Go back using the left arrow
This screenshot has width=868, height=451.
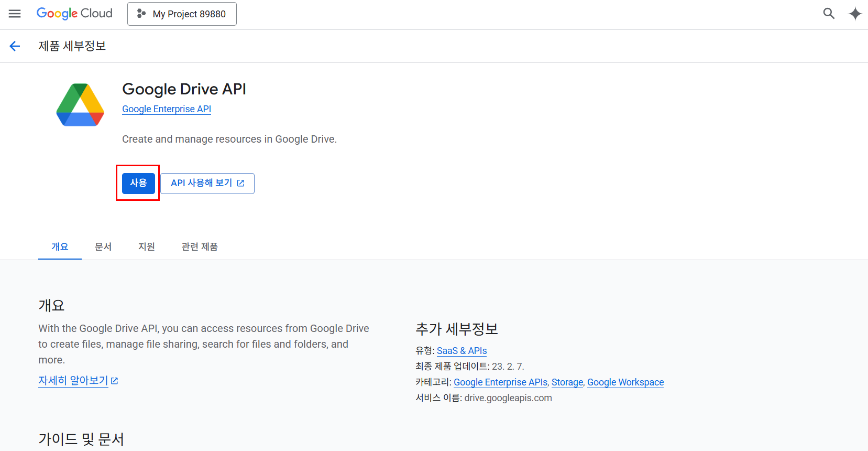pyautogui.click(x=15, y=46)
